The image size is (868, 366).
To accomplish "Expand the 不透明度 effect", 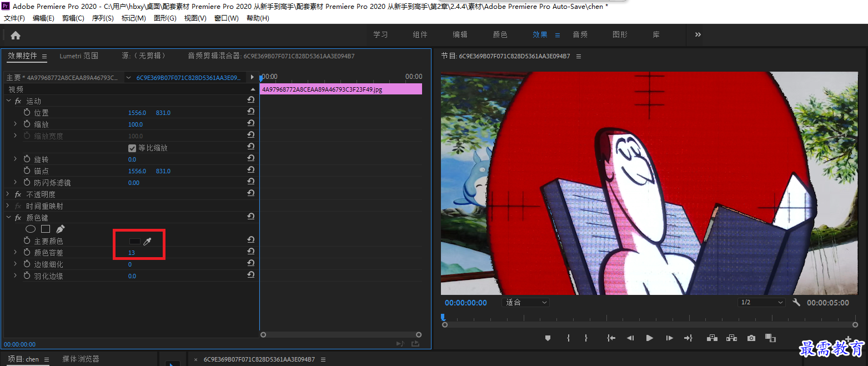I will [8, 194].
